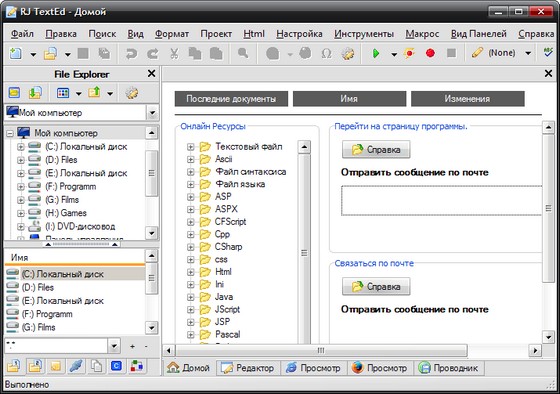
Task: Click the File Explorer settings gear icon
Action: click(x=131, y=93)
